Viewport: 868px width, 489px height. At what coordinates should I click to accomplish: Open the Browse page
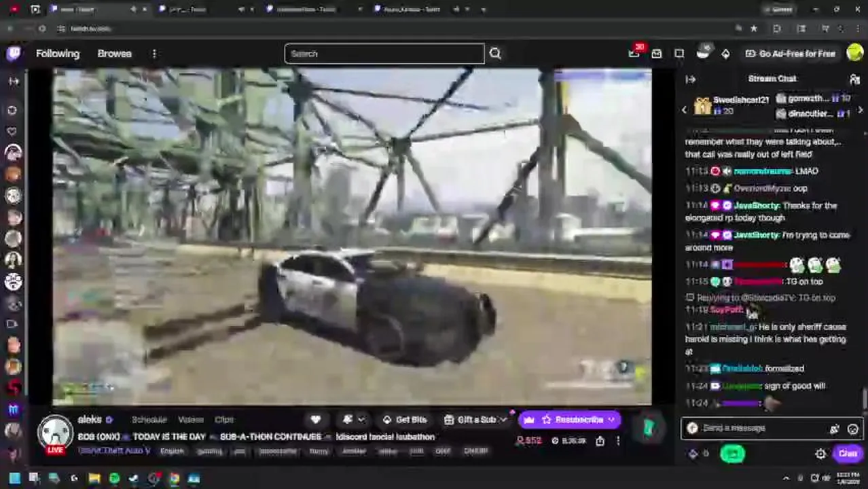(x=114, y=54)
